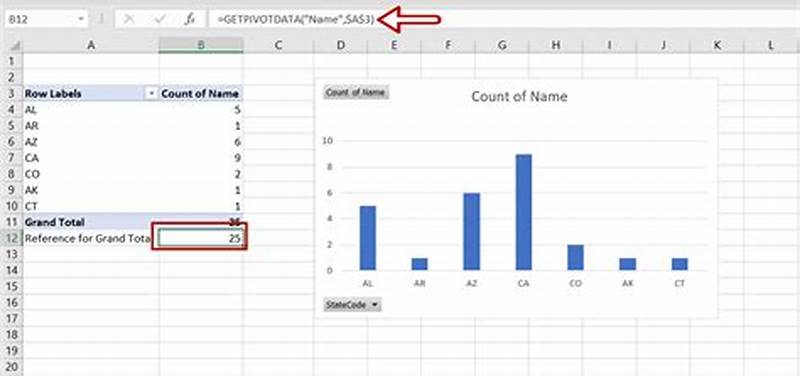Viewport: 800px width, 376px height.
Task: Select column L header
Action: [x=771, y=45]
